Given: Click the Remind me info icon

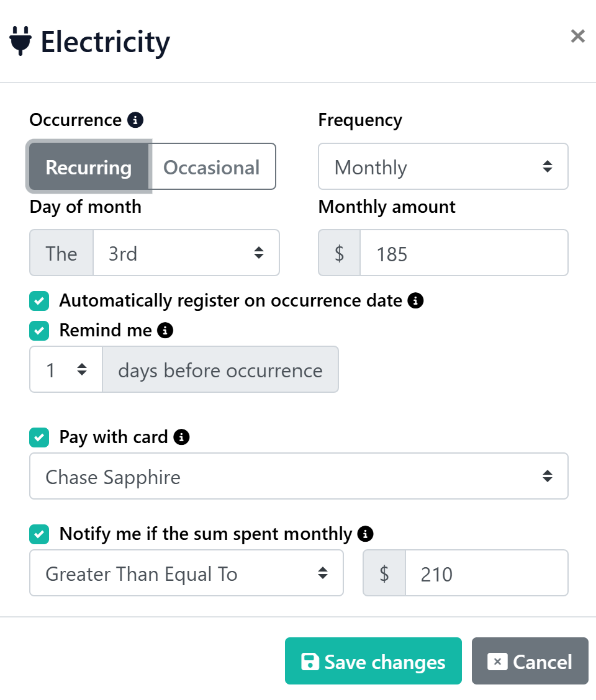Looking at the screenshot, I should point(165,330).
